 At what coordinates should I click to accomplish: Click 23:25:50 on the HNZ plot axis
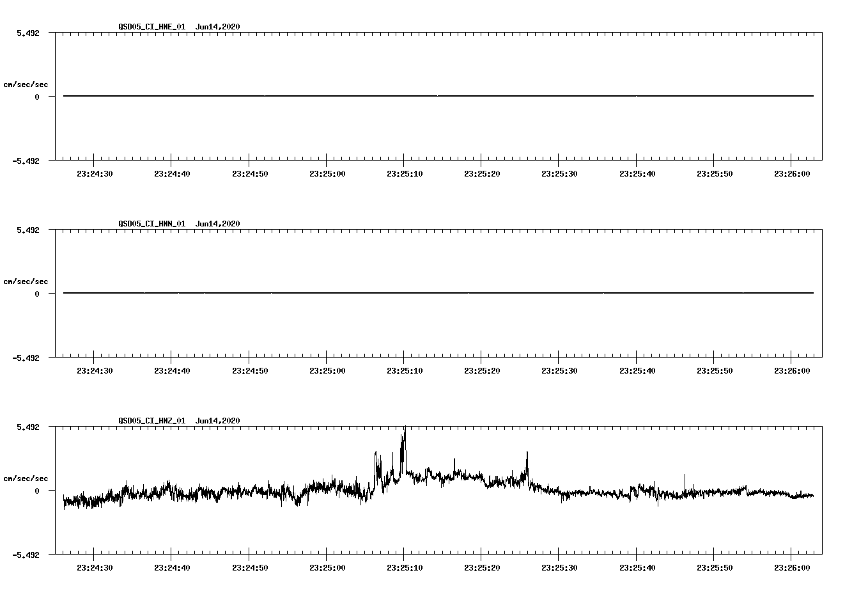point(714,568)
